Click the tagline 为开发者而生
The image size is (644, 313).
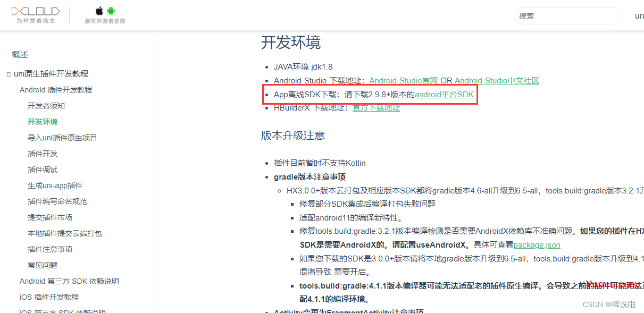click(x=36, y=21)
